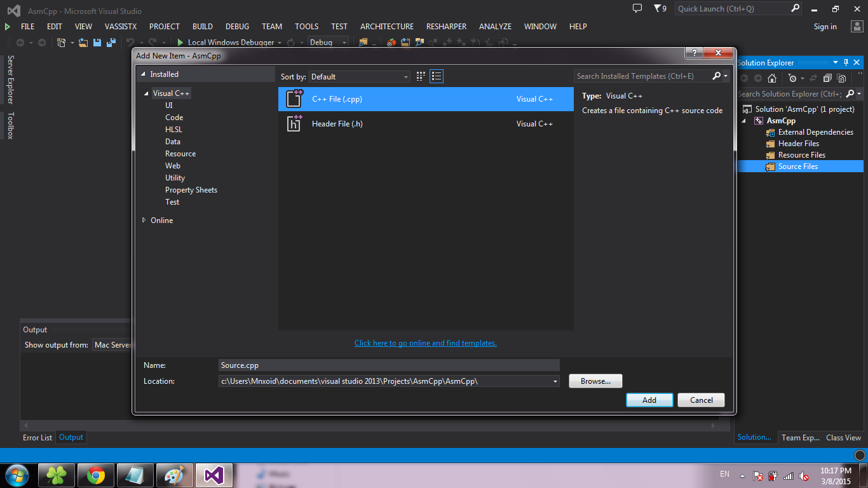Collapse the Installed templates node

click(x=144, y=74)
